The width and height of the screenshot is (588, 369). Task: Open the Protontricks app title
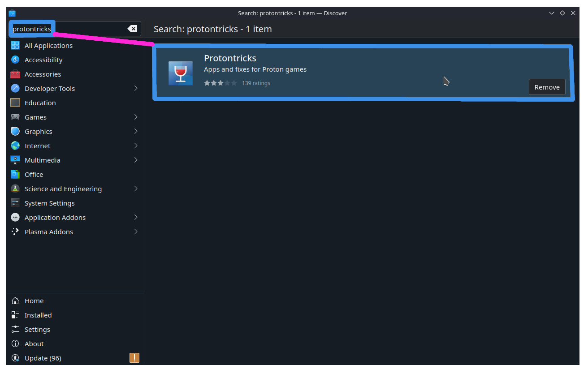[230, 58]
